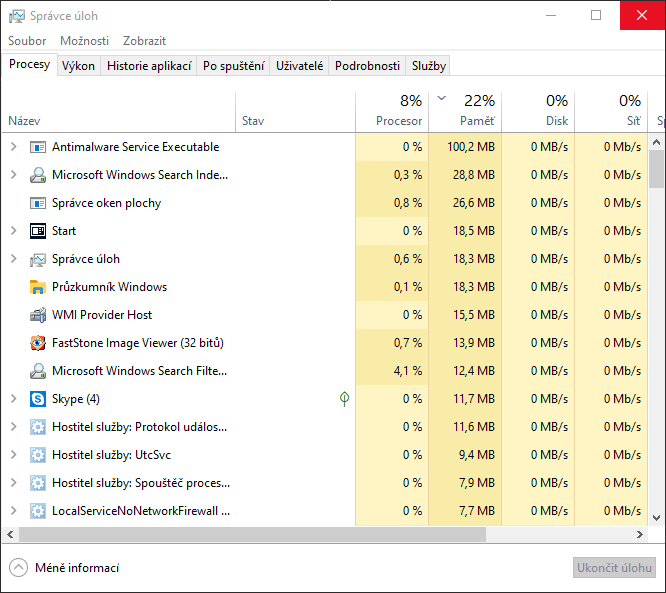Click the FastStone Image Viewer icon
Viewport: 666px width, 593px height.
coord(38,343)
